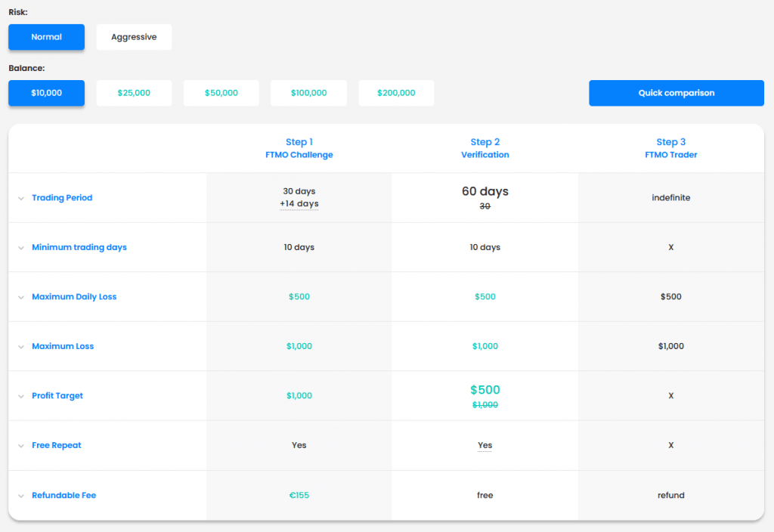Select the Normal risk option
Image resolution: width=774 pixels, height=532 pixels.
46,37
